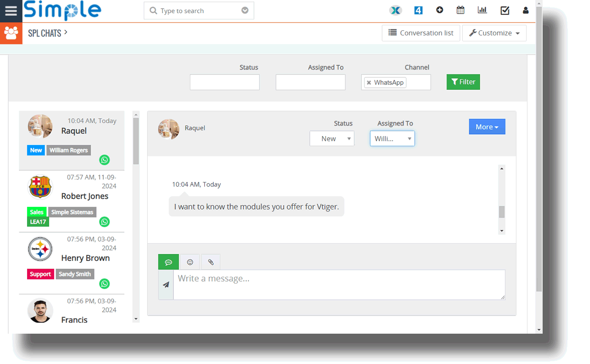Expand the Customize dropdown
590x364 pixels.
pos(494,33)
